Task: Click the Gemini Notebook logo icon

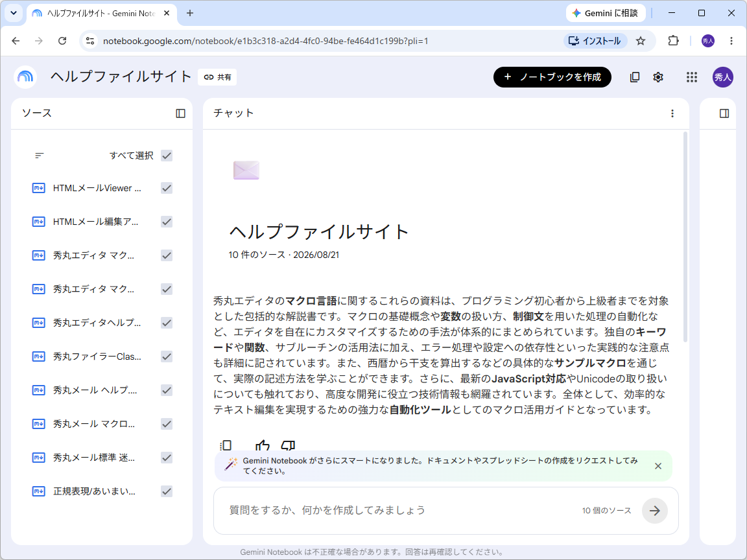Action: (x=26, y=77)
